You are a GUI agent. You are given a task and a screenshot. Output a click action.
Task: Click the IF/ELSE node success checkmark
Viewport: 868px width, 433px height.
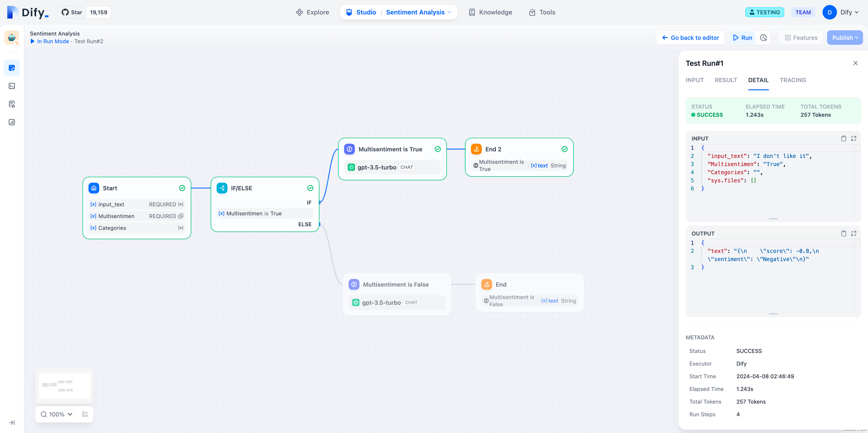tap(310, 188)
